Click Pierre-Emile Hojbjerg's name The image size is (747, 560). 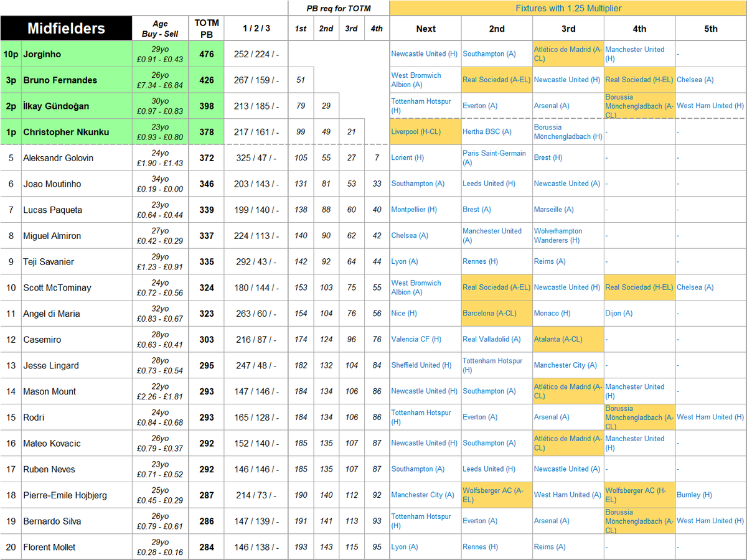point(65,495)
